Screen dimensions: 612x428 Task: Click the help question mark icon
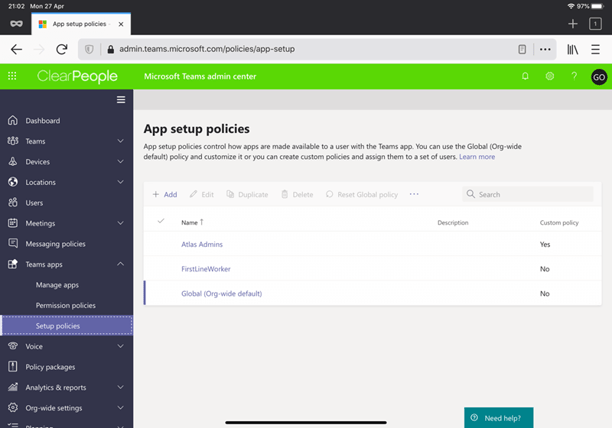(x=574, y=76)
